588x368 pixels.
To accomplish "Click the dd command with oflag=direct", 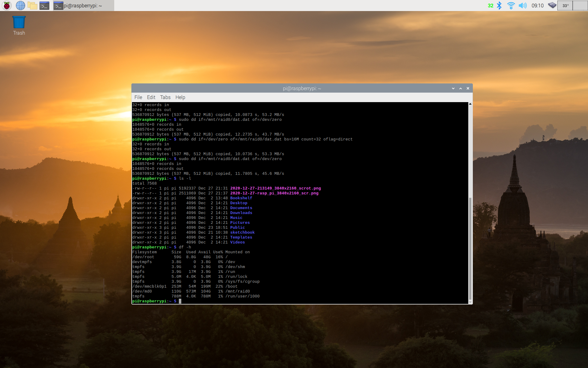I will (266, 139).
